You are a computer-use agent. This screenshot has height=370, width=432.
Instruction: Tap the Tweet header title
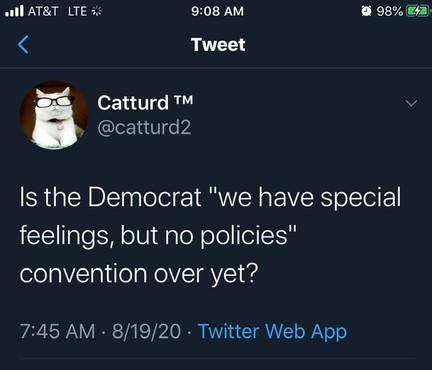point(218,45)
